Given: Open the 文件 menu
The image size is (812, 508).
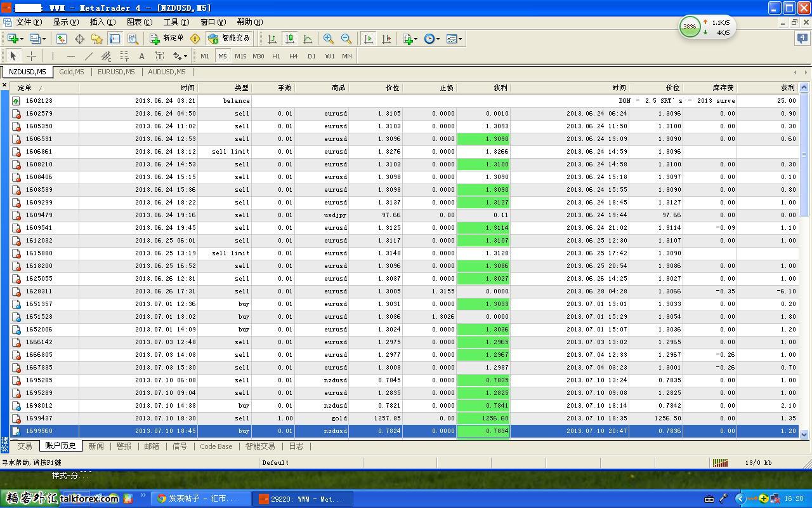Looking at the screenshot, I should point(28,22).
